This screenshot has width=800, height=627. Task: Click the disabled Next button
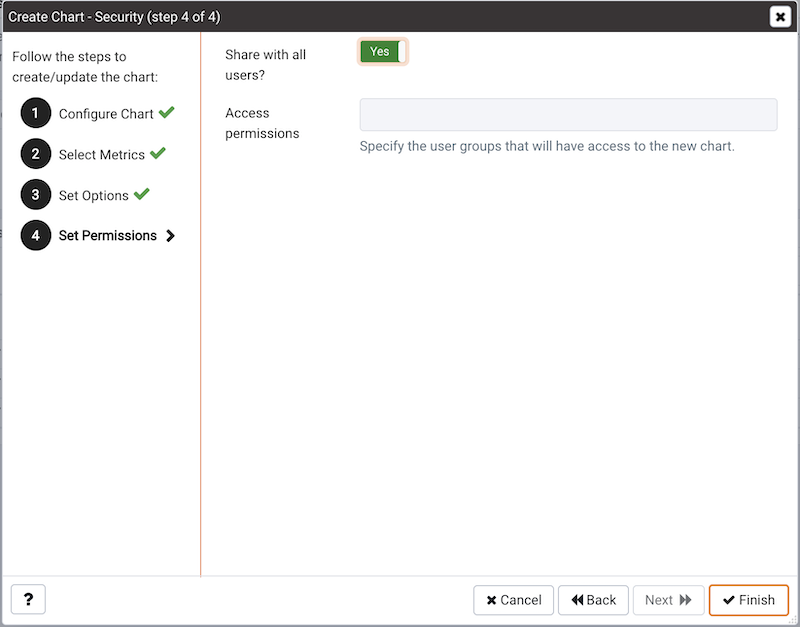coord(668,600)
